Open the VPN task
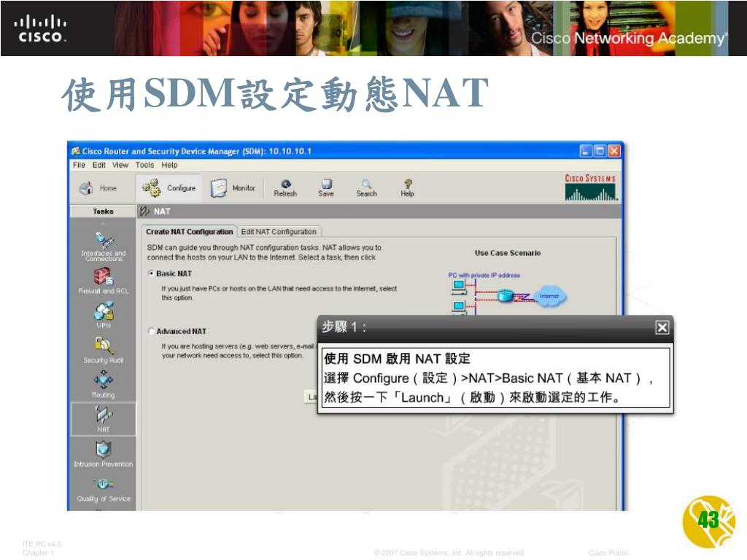 click(104, 315)
